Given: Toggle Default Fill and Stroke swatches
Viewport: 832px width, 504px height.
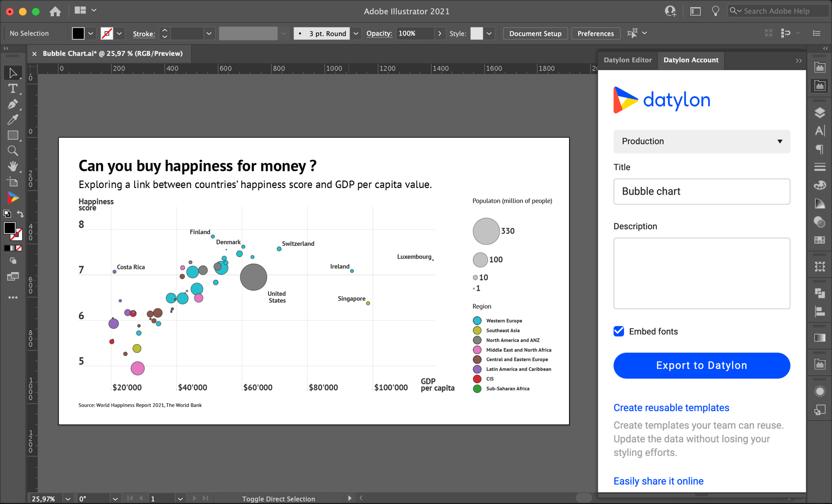Looking at the screenshot, I should pos(6,213).
